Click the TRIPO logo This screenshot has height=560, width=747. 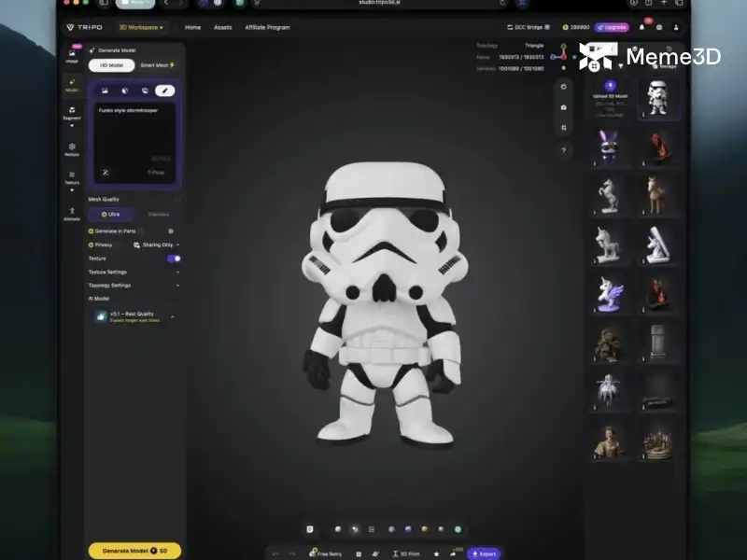(84, 27)
